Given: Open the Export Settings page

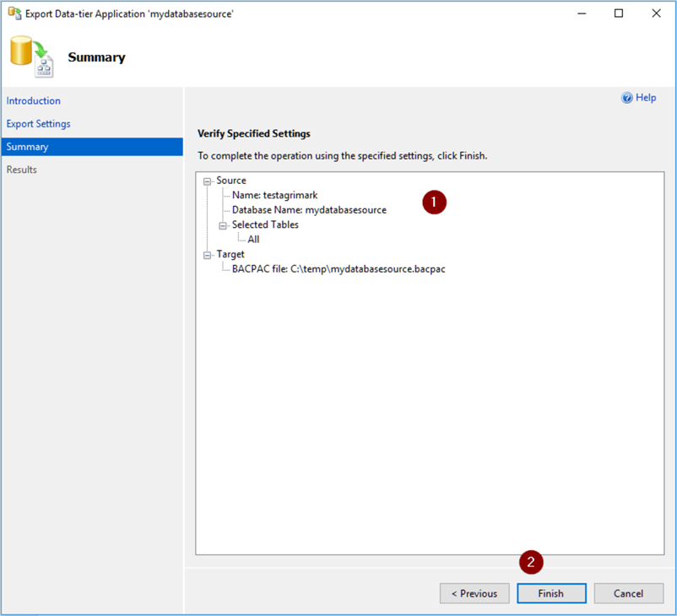Looking at the screenshot, I should click(x=39, y=124).
